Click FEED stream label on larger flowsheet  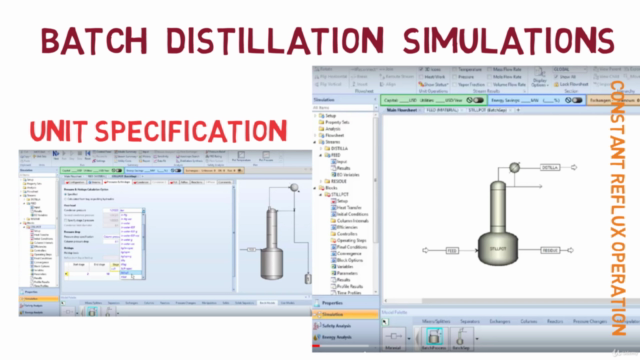452,251
